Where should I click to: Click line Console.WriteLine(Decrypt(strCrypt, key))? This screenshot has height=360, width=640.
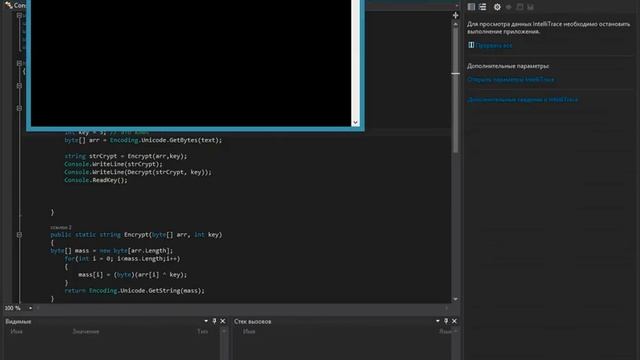tap(138, 172)
